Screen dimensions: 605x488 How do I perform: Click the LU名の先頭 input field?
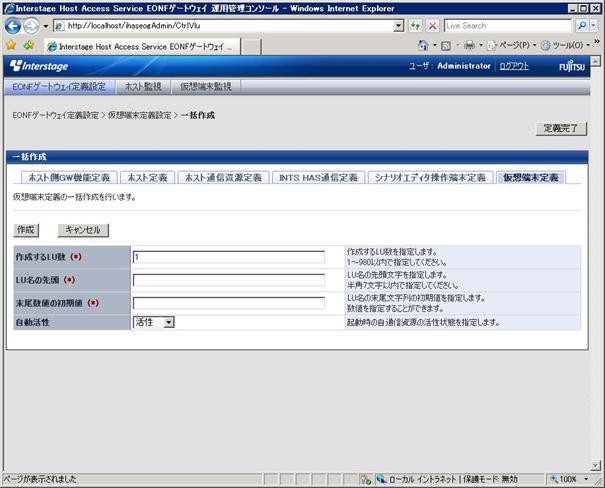(x=229, y=280)
